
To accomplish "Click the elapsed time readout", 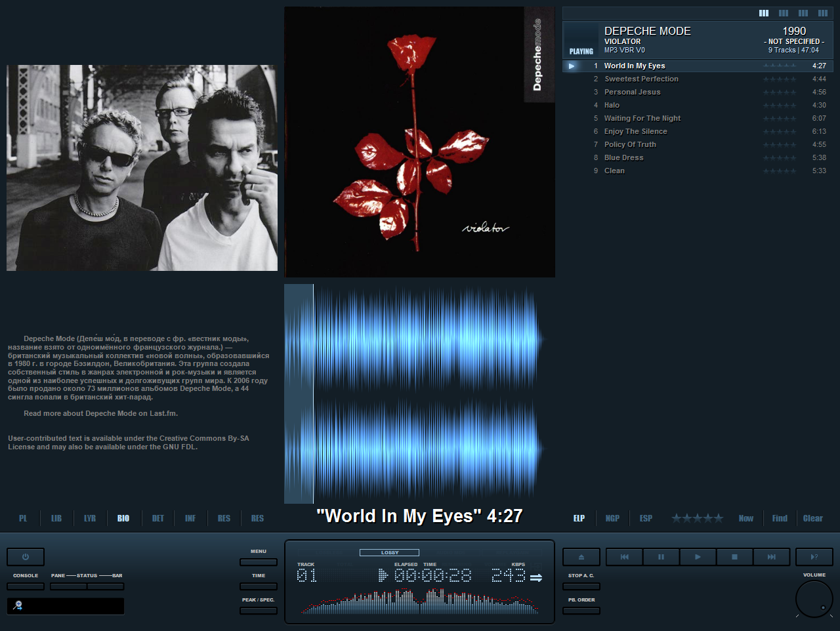I will pos(432,575).
